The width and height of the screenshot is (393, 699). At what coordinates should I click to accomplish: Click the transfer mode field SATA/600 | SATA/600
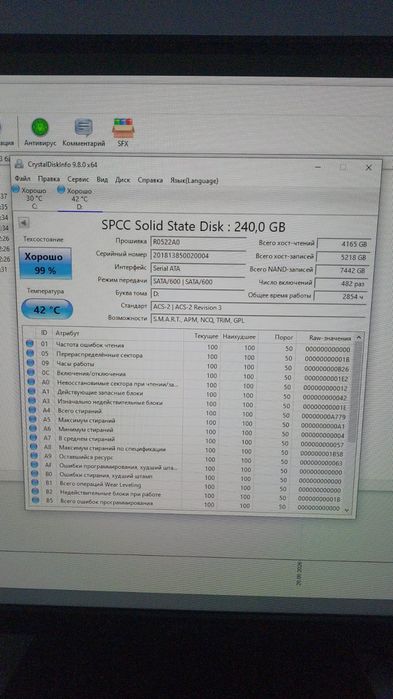point(198,281)
